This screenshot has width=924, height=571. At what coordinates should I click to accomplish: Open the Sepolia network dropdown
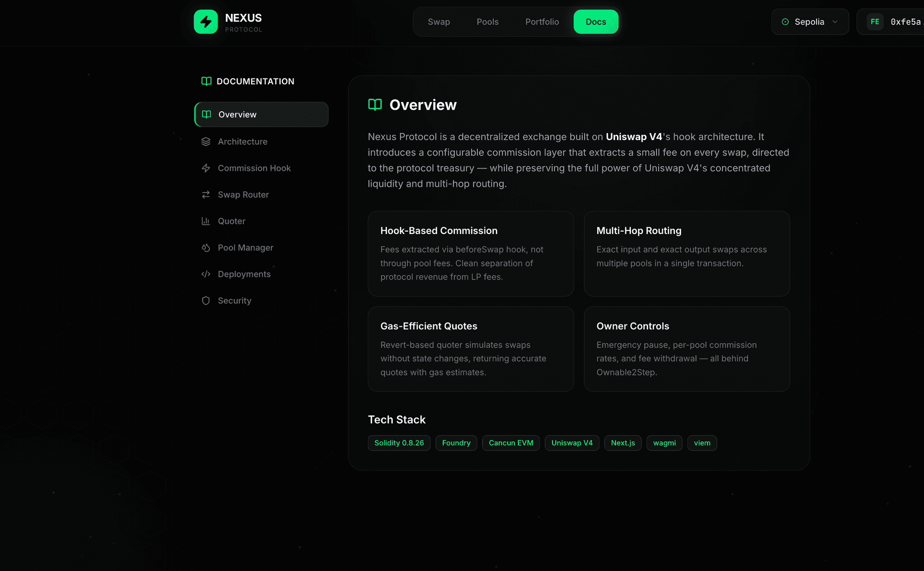point(809,22)
